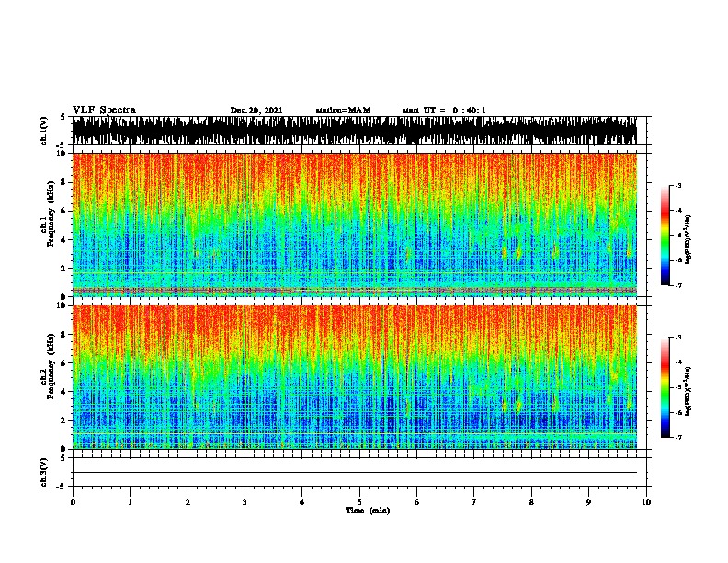Click the time axis tick label "6"

click(417, 502)
